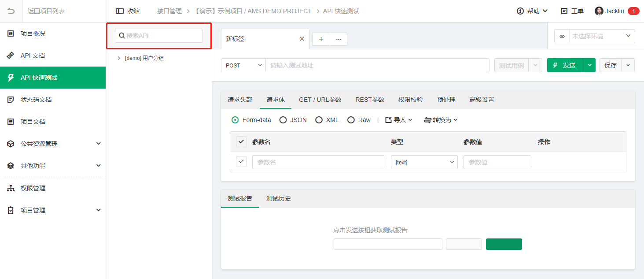
Task: Select the Form-data radio button
Action: [235, 120]
